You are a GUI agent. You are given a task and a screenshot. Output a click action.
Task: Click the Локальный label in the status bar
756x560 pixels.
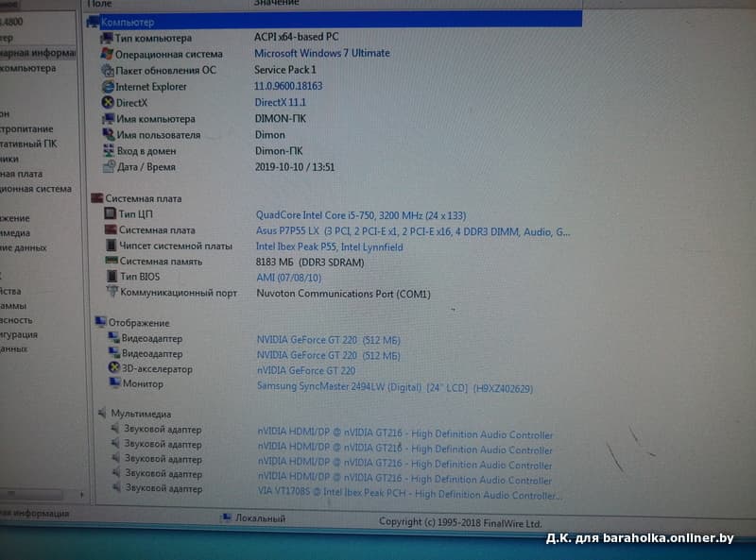coord(260,518)
